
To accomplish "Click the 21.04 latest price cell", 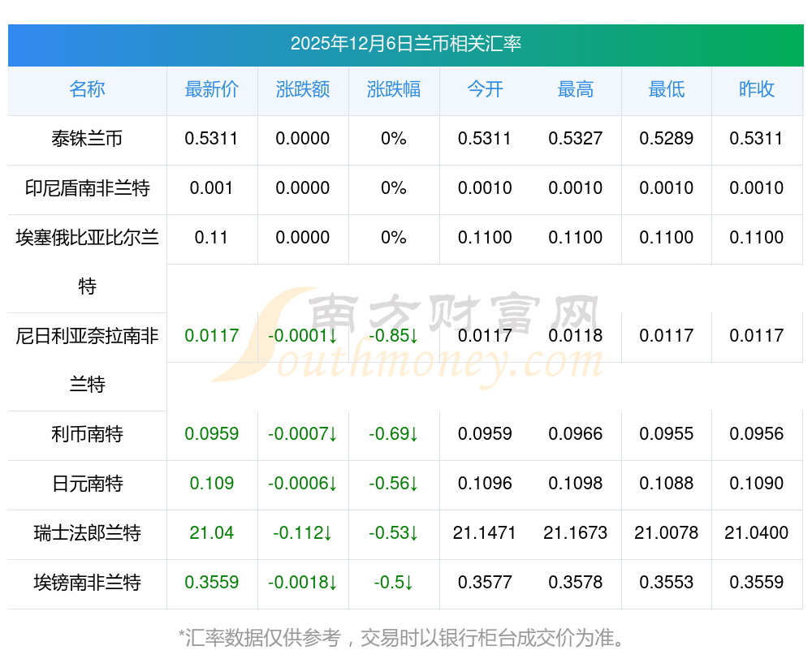I will (211, 533).
